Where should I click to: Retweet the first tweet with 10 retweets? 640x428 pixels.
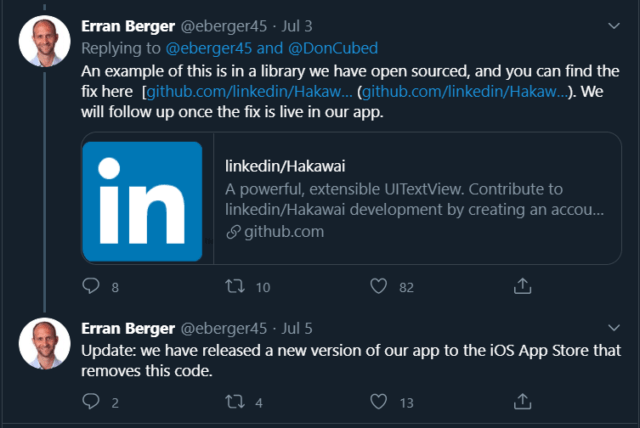pos(235,287)
